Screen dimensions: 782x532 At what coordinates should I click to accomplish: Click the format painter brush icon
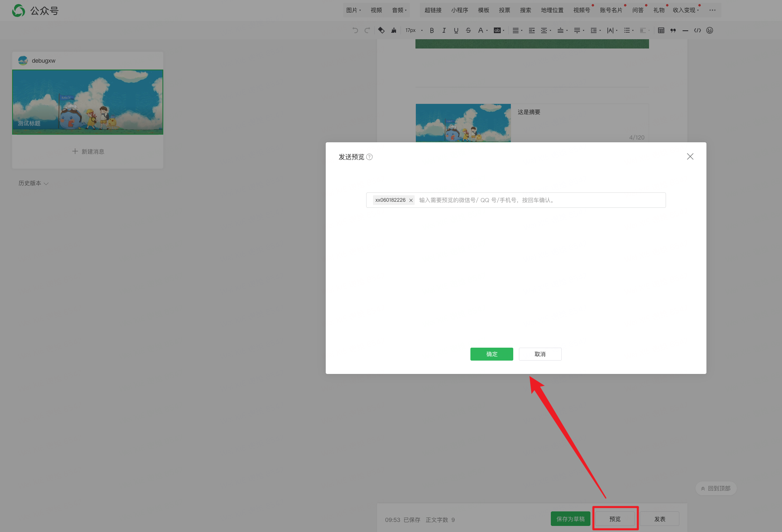point(393,30)
